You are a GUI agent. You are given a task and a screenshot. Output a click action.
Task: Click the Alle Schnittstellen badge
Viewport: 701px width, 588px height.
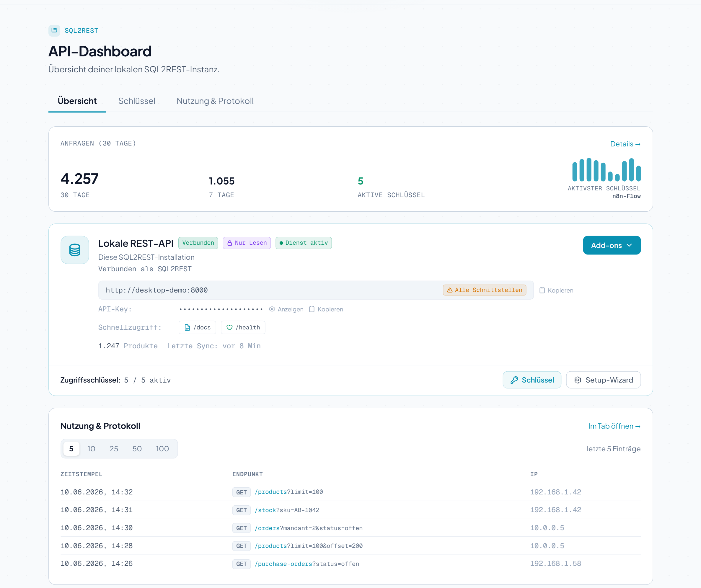pyautogui.click(x=485, y=290)
